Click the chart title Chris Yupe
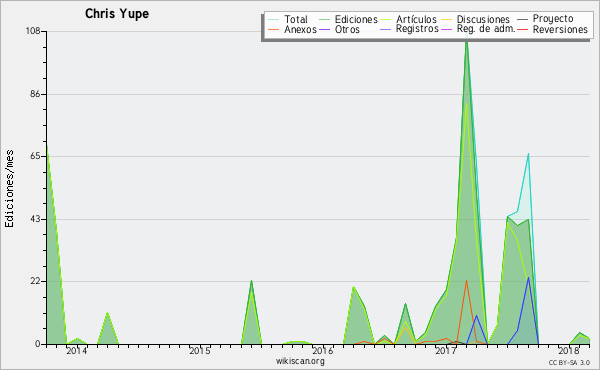Screen dimensions: 600x370 click(117, 14)
